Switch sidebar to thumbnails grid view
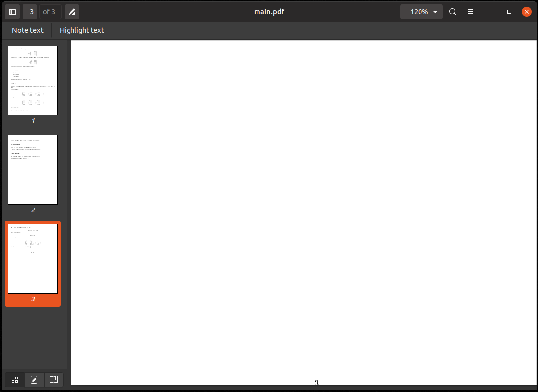 (15, 380)
